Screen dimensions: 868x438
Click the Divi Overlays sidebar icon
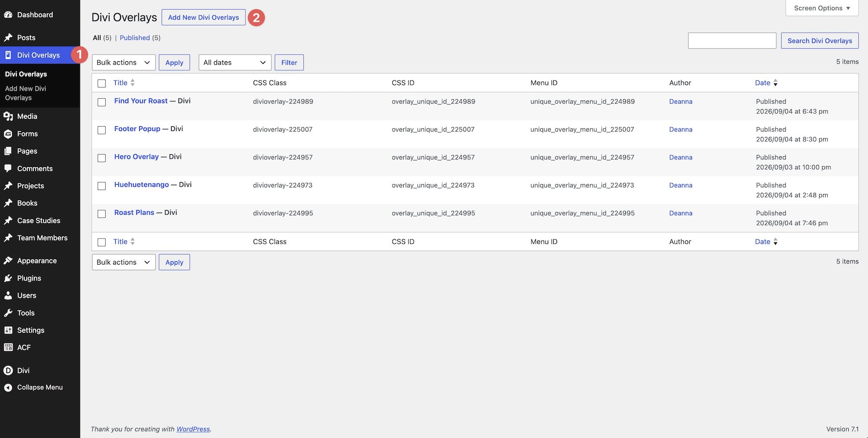tap(8, 55)
